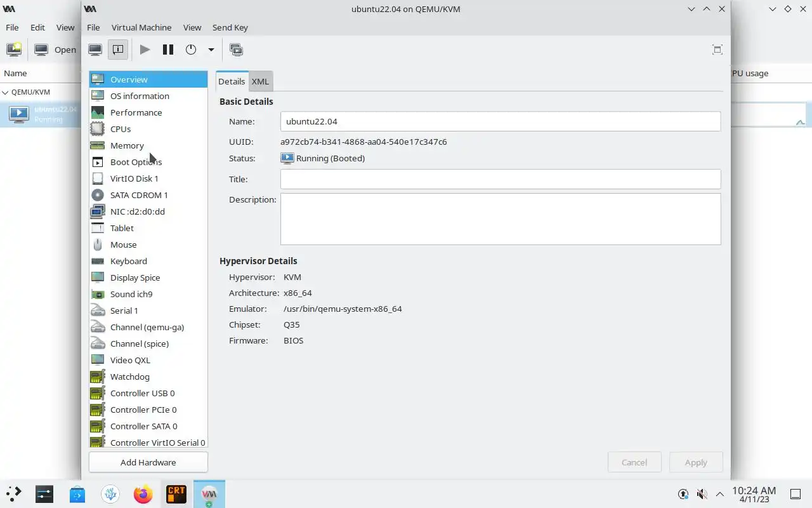Open the Send Key menu

coord(230,27)
